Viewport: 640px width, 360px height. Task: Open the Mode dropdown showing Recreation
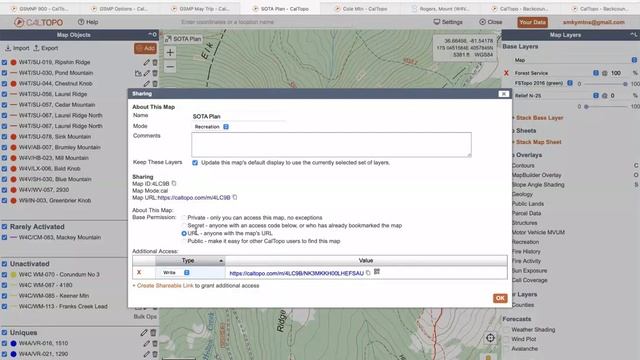click(x=211, y=127)
